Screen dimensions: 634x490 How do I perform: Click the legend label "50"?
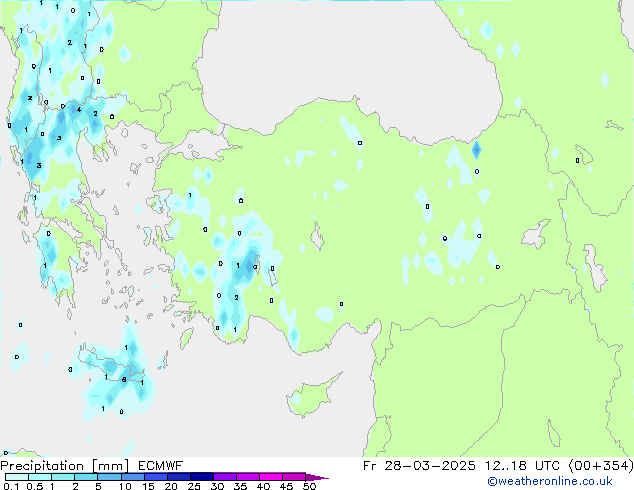click(x=309, y=486)
